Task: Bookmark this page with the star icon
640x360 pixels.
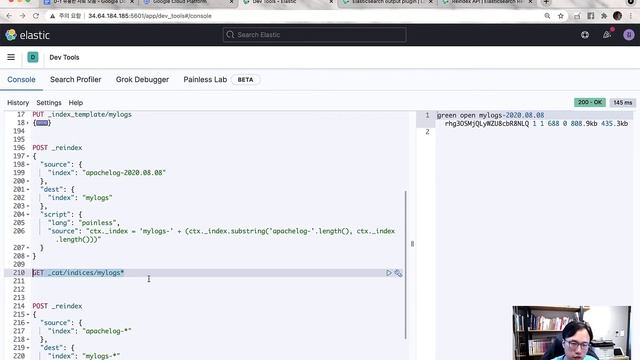Action: [561, 16]
